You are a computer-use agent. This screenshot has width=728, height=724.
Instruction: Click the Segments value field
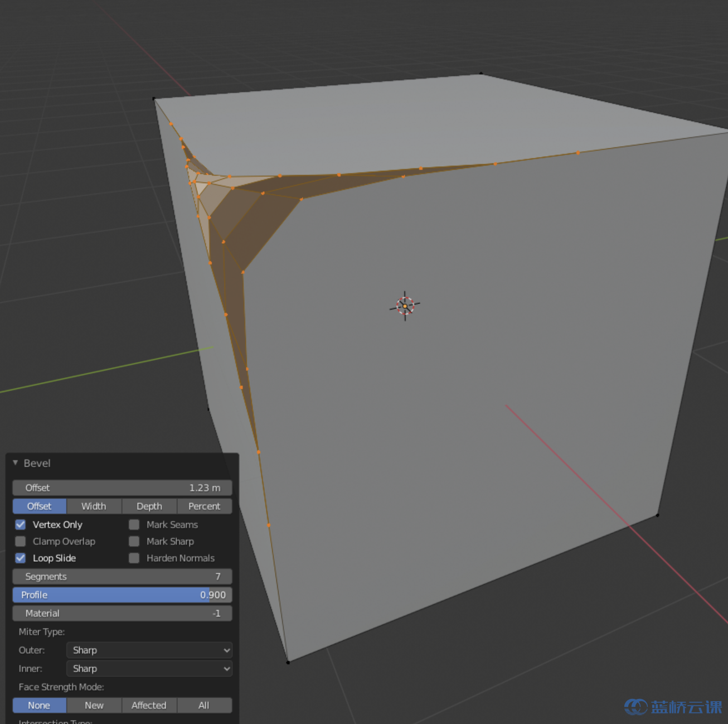[122, 576]
